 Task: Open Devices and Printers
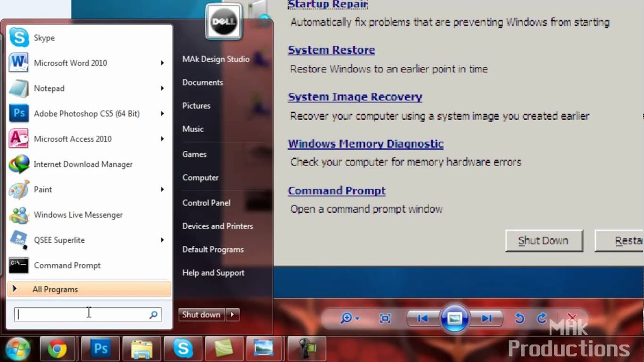(217, 226)
